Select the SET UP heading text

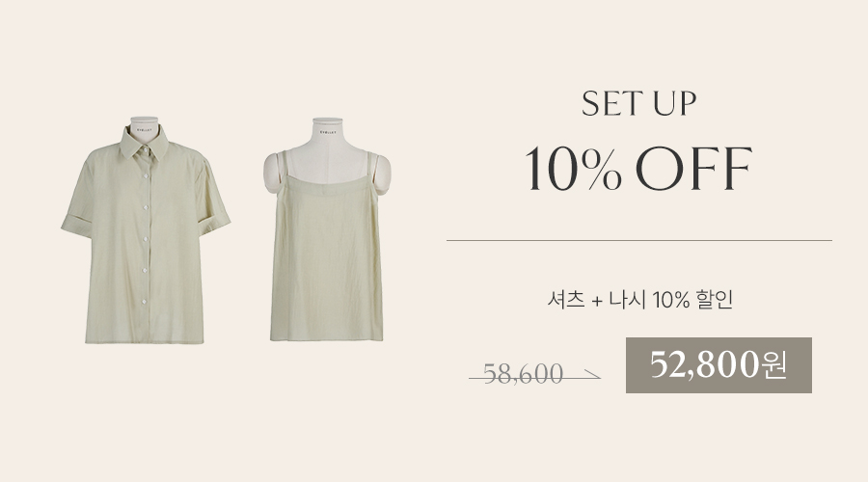coord(638,103)
